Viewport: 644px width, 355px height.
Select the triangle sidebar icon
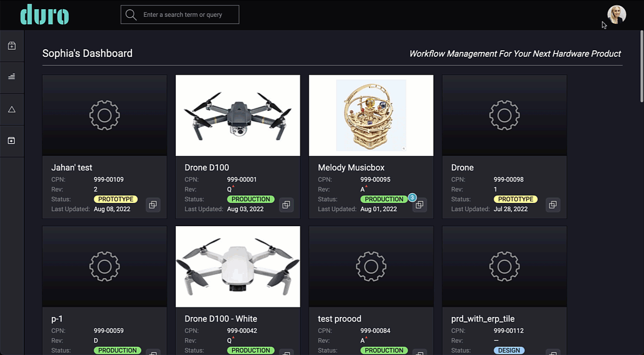pos(11,109)
